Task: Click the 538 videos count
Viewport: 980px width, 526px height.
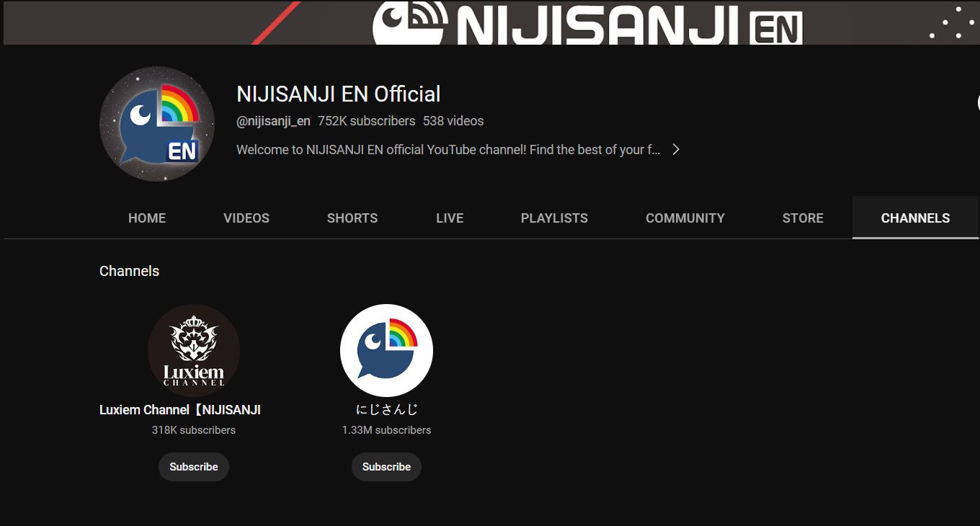Action: point(453,121)
